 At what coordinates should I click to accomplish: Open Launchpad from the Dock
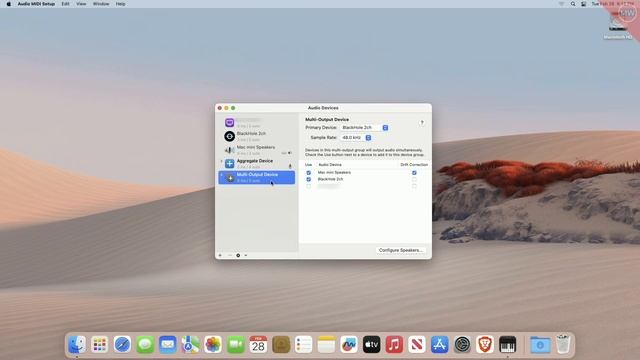coord(100,344)
